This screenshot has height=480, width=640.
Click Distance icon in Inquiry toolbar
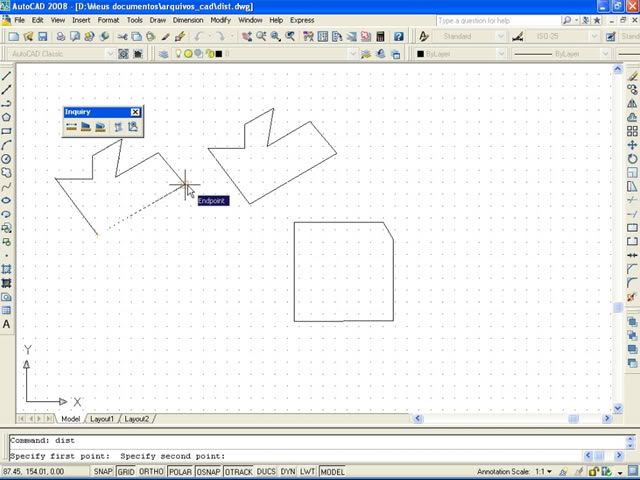[x=71, y=127]
